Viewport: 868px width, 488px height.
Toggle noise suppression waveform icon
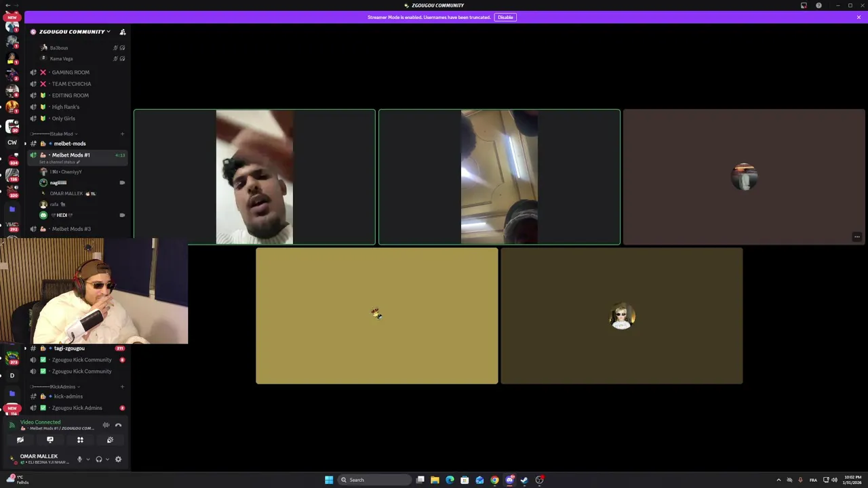click(106, 425)
